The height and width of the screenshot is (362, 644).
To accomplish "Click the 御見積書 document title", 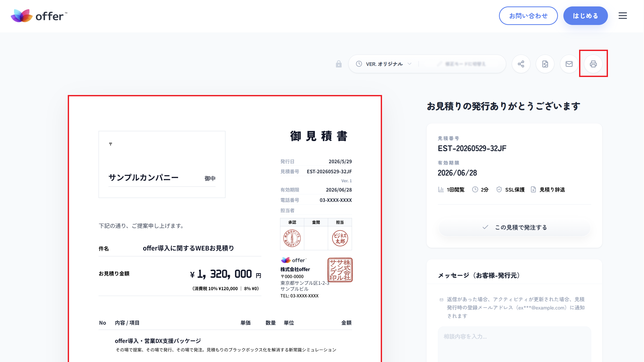I will 319,136.
